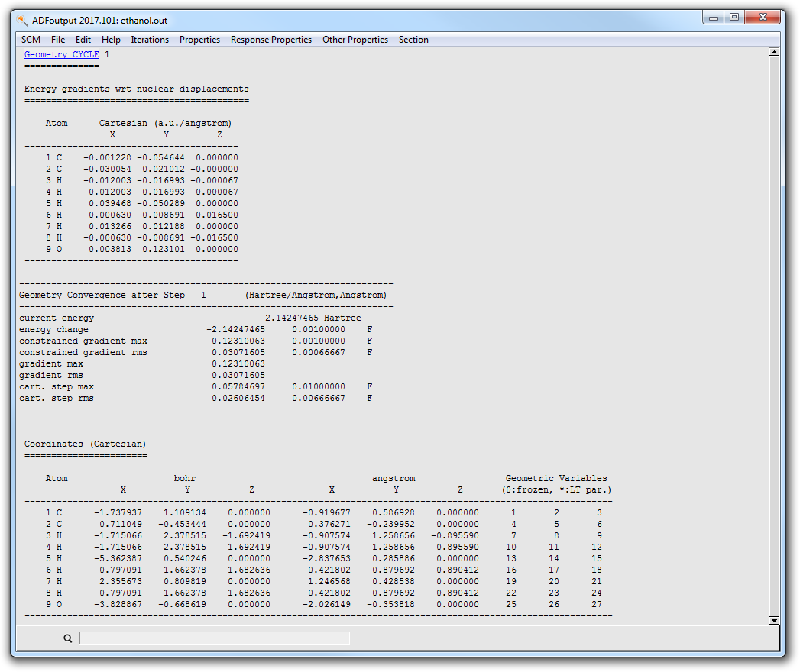The image size is (800, 672).
Task: Select the '(Hartree/Angstrom,Angstrom)' units text
Action: point(316,296)
